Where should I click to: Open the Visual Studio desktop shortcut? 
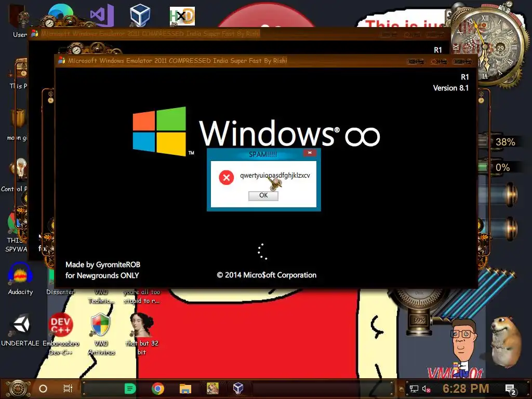coord(101,15)
